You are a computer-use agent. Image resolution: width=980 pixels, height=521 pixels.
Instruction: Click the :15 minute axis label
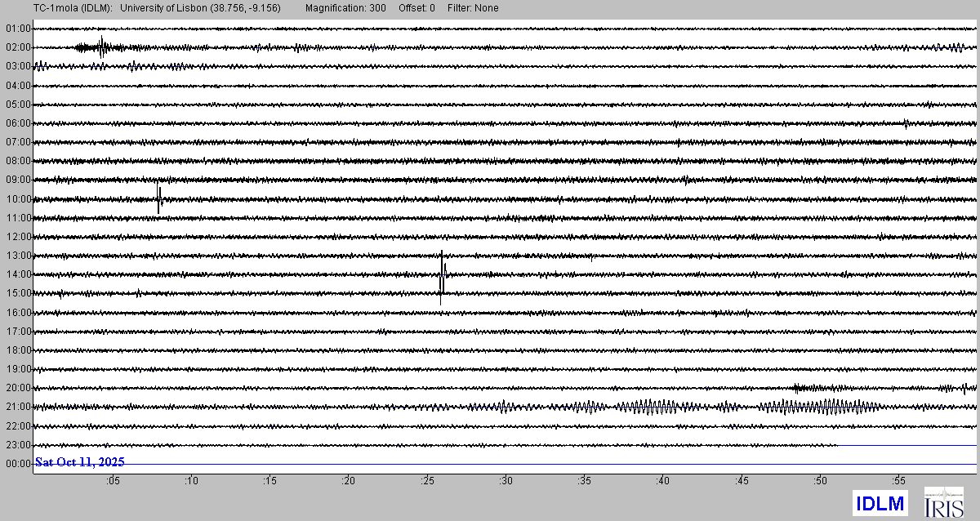coord(269,482)
